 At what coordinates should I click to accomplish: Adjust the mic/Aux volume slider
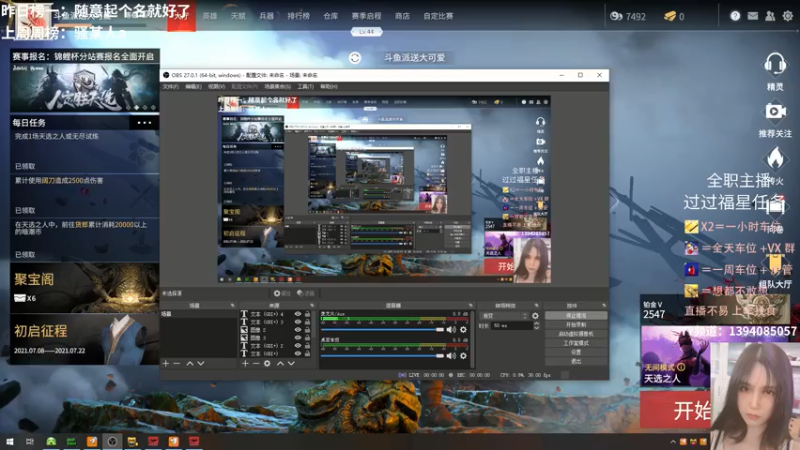point(382,330)
